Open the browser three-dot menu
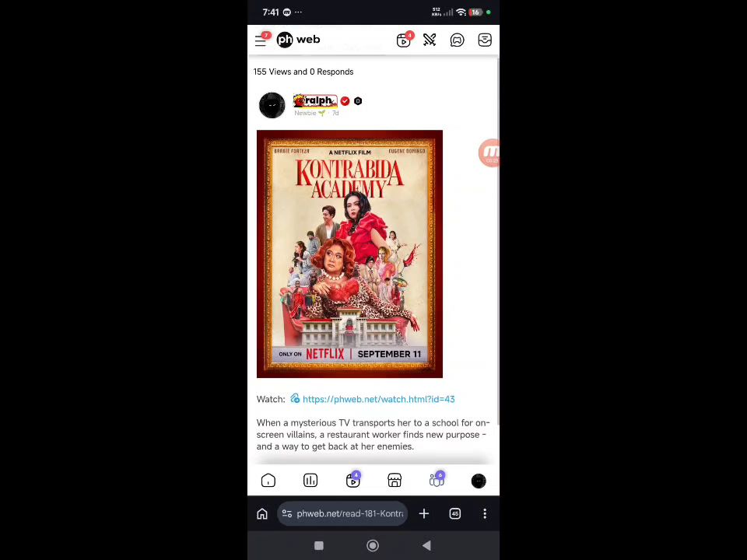 click(x=485, y=514)
